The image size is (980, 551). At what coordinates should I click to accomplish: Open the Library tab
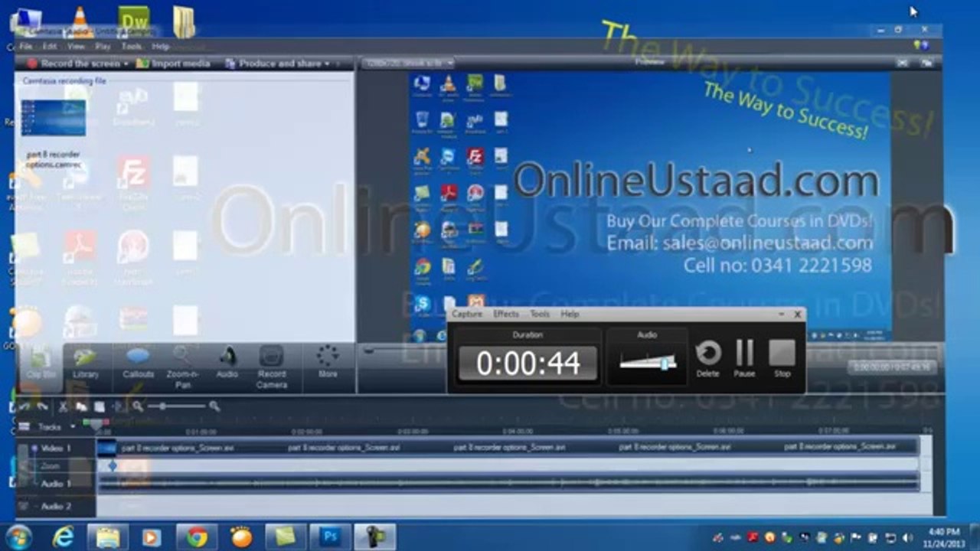pos(86,363)
